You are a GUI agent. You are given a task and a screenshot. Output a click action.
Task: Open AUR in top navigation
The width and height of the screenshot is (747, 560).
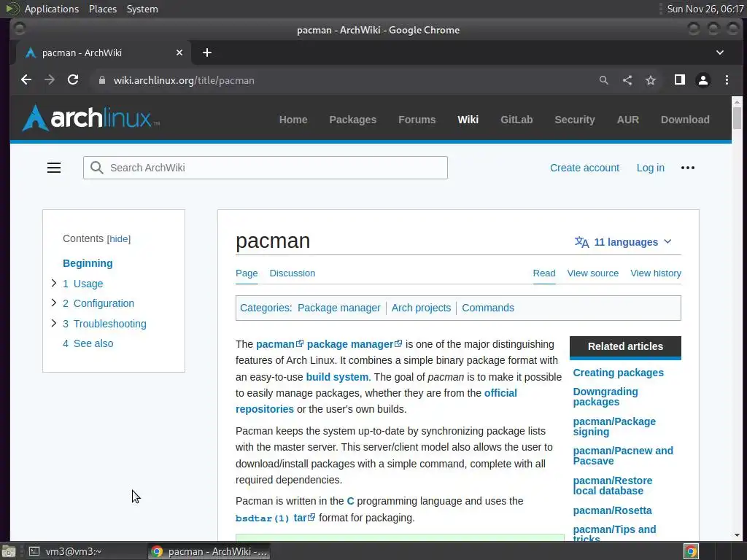pos(627,120)
